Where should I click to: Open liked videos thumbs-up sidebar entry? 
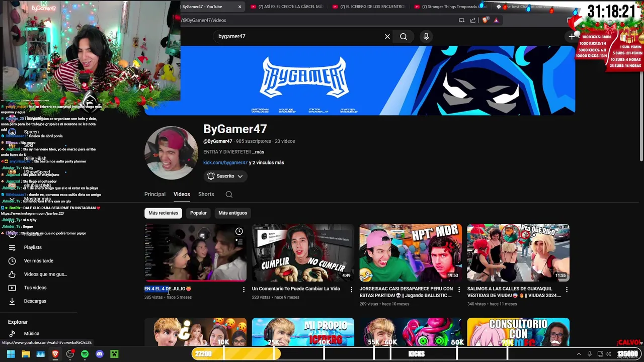point(45,274)
